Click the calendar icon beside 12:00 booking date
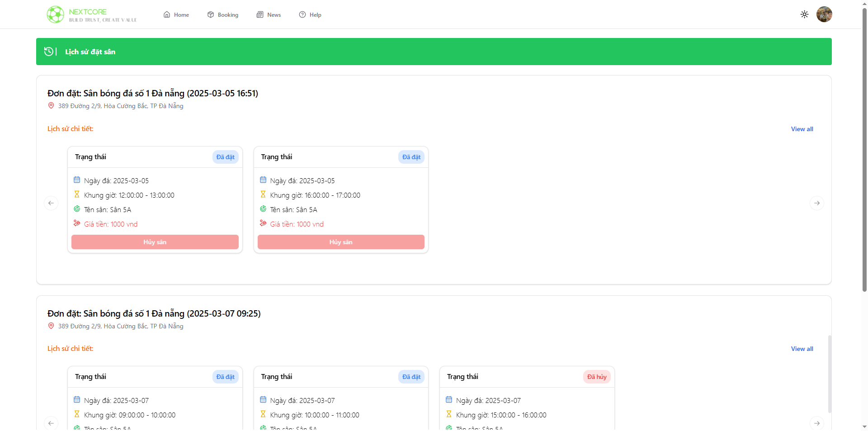Viewport: 868px width, 431px height. 77,180
